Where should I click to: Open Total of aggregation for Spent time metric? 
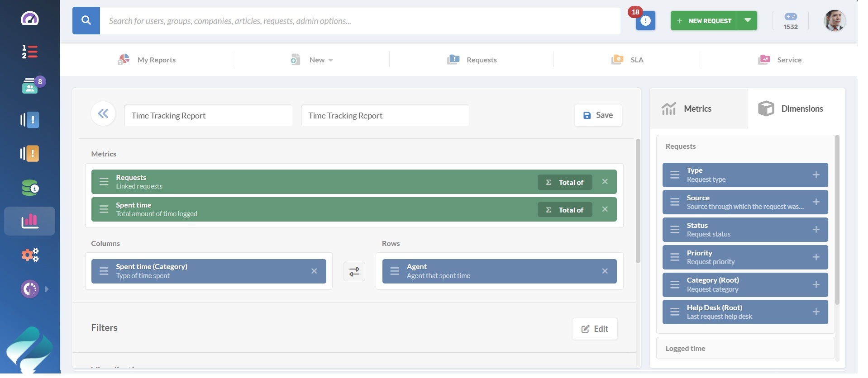(565, 210)
